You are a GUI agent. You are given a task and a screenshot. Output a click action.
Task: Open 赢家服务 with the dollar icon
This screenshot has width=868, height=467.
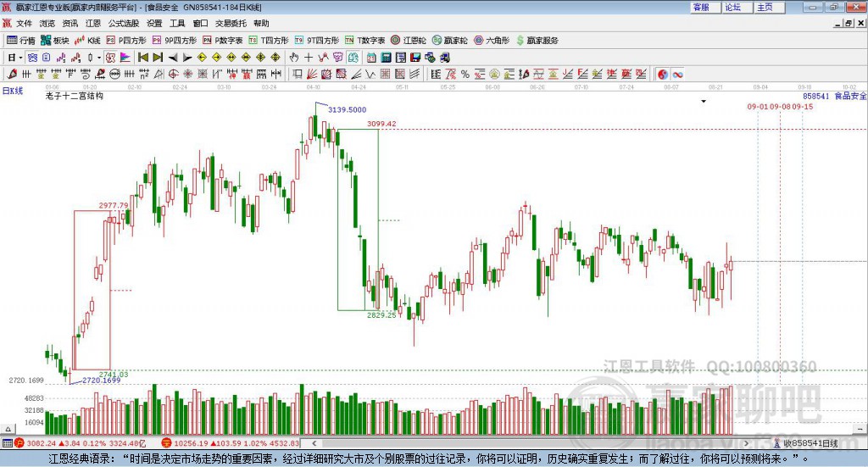pos(537,41)
